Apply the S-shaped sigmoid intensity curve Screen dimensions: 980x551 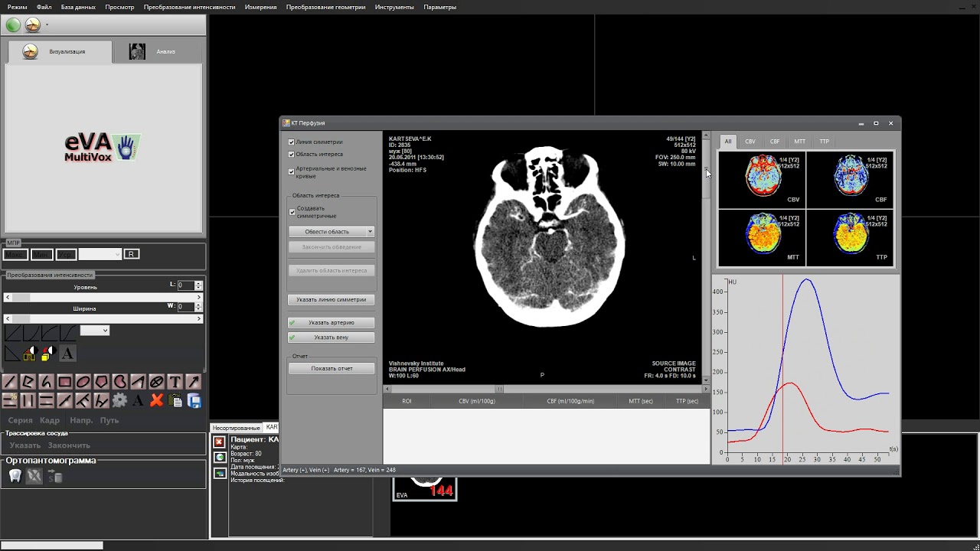click(x=68, y=333)
